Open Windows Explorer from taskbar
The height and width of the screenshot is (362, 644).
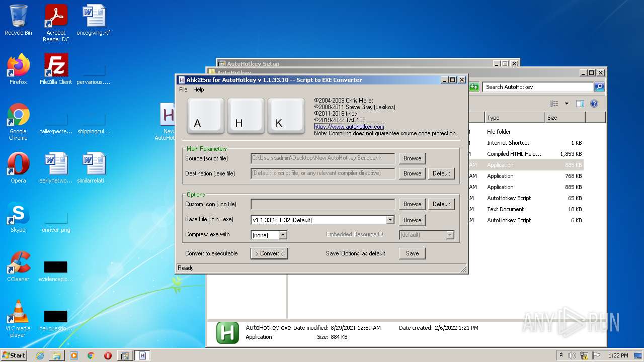(57, 355)
